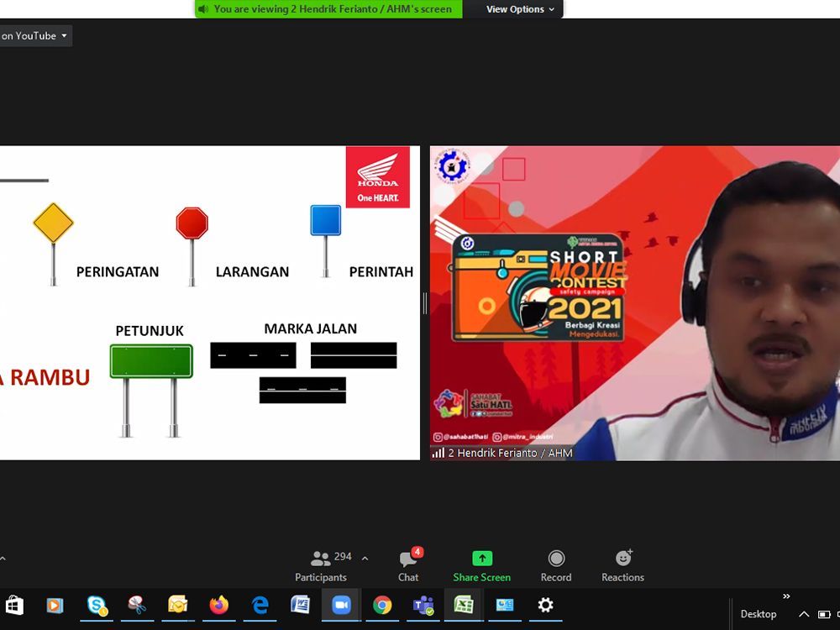Click the divider handle between shared screen and video
The height and width of the screenshot is (630, 840).
click(425, 302)
